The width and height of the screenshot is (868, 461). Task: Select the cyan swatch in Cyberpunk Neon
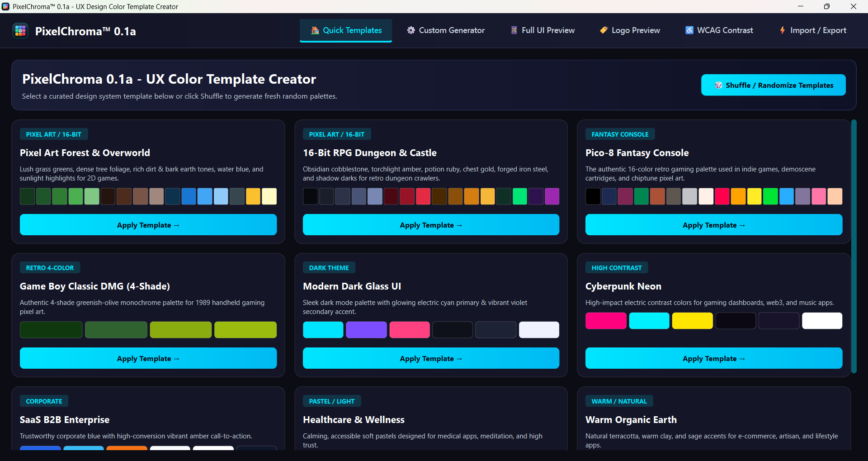tap(649, 321)
